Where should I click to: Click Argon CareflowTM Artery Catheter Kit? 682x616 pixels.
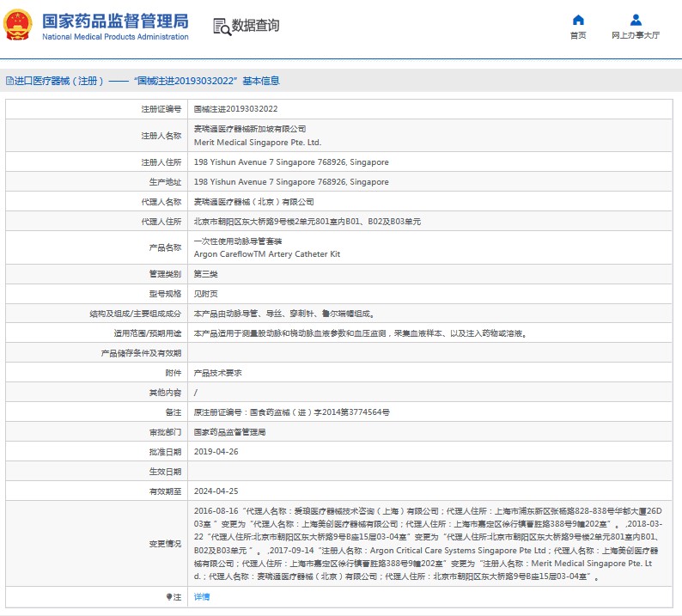point(267,254)
